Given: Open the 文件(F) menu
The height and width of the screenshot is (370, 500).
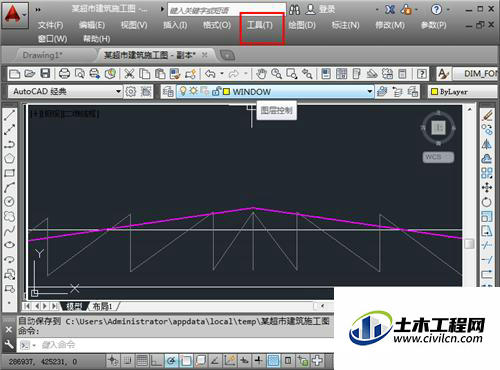Looking at the screenshot, I should click(x=50, y=25).
